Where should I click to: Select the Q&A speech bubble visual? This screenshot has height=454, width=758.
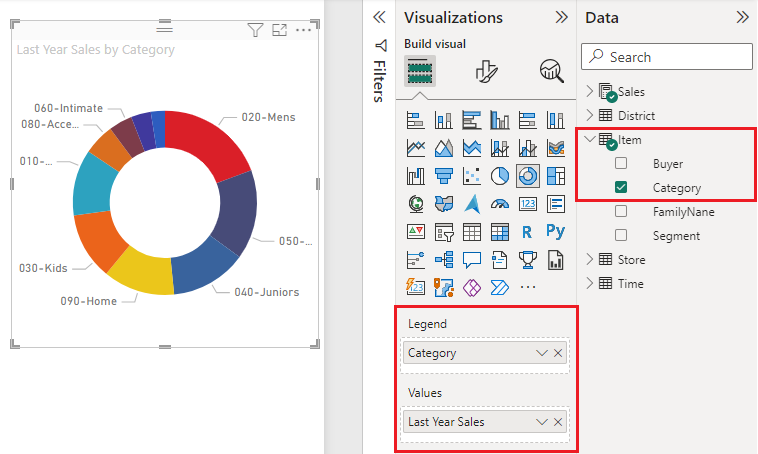point(471,260)
